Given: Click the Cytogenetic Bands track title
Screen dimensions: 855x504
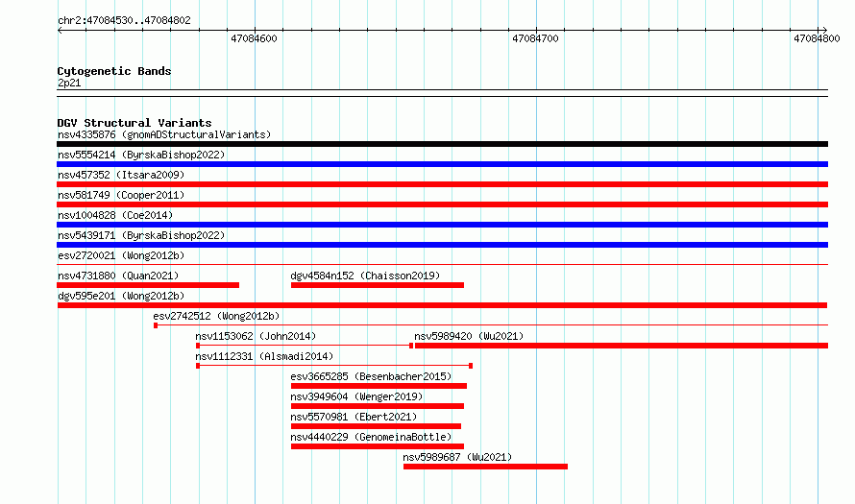Looking at the screenshot, I should 114,71.
